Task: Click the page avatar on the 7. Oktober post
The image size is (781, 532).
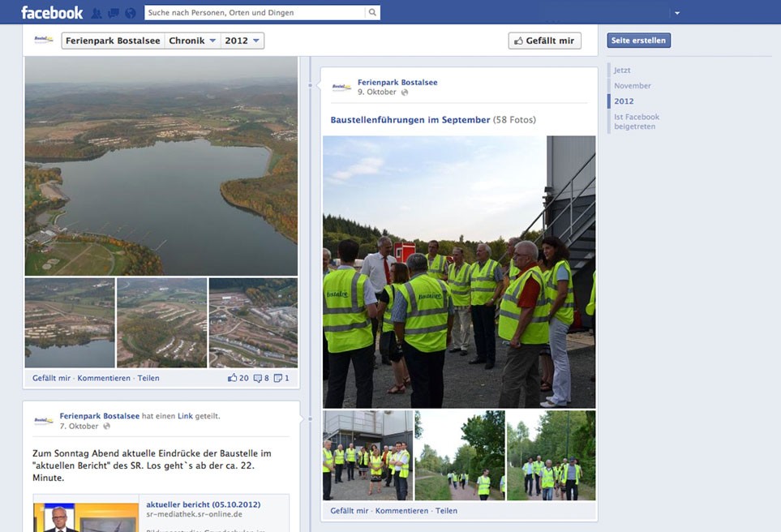Action: 43,421
